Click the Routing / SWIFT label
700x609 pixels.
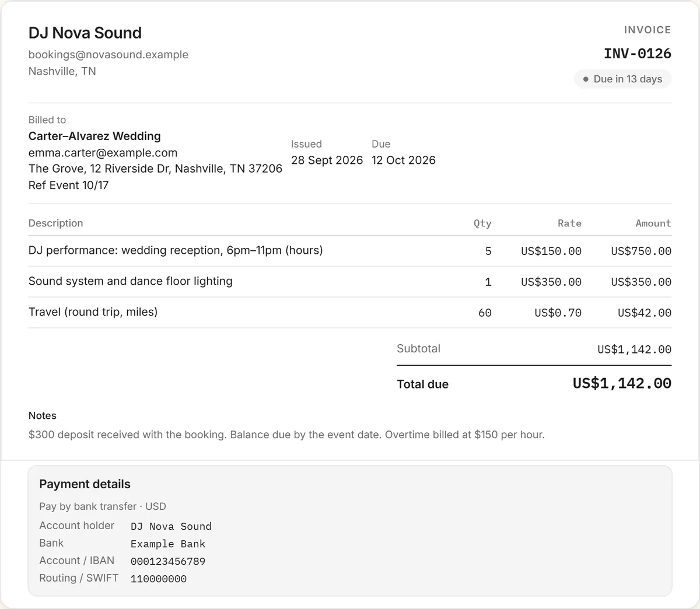(x=79, y=578)
